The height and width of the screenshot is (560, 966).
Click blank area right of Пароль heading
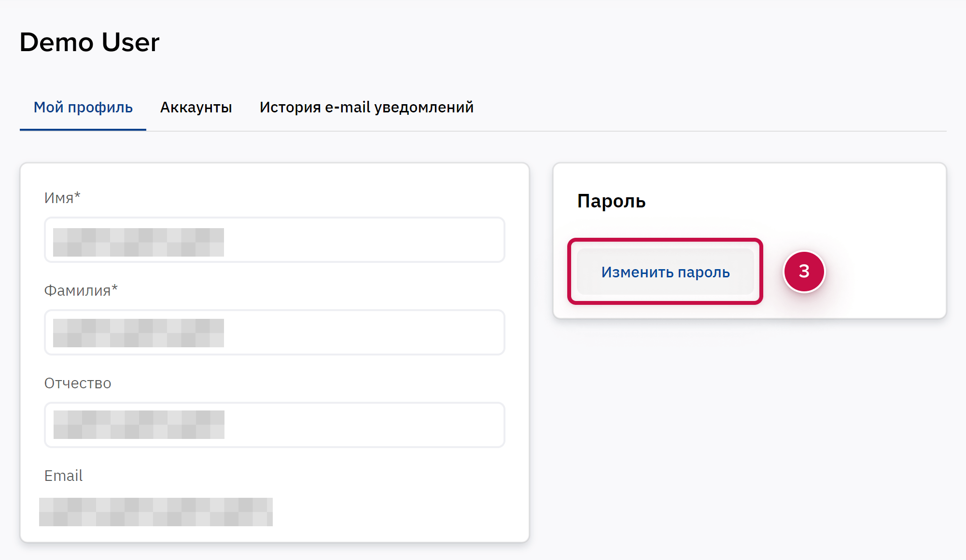pyautogui.click(x=797, y=201)
